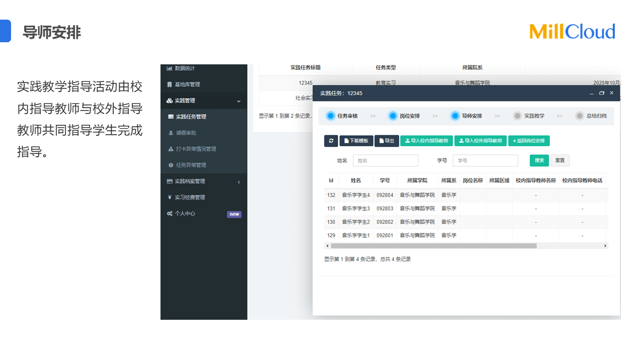Open 任务异常管理 menu item
Screen dimensions: 644x362
pos(191,165)
